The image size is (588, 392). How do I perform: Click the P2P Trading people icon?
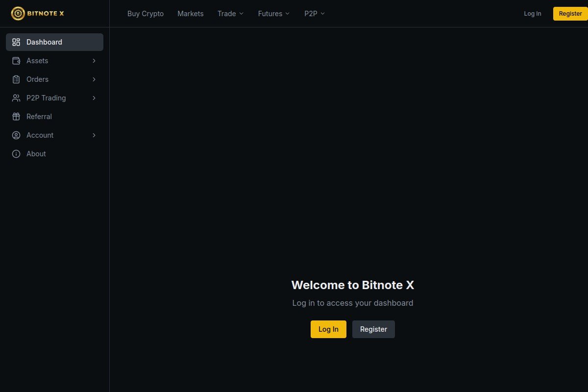[16, 98]
